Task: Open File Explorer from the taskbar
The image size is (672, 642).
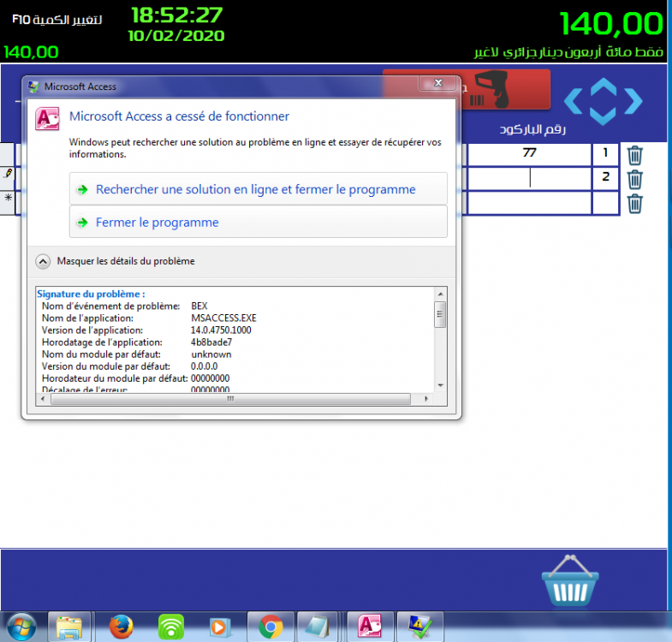Action: (69, 627)
